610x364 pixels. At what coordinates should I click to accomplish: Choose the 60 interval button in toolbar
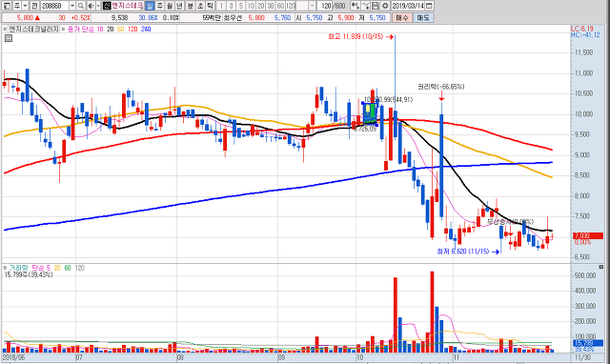(x=280, y=6)
